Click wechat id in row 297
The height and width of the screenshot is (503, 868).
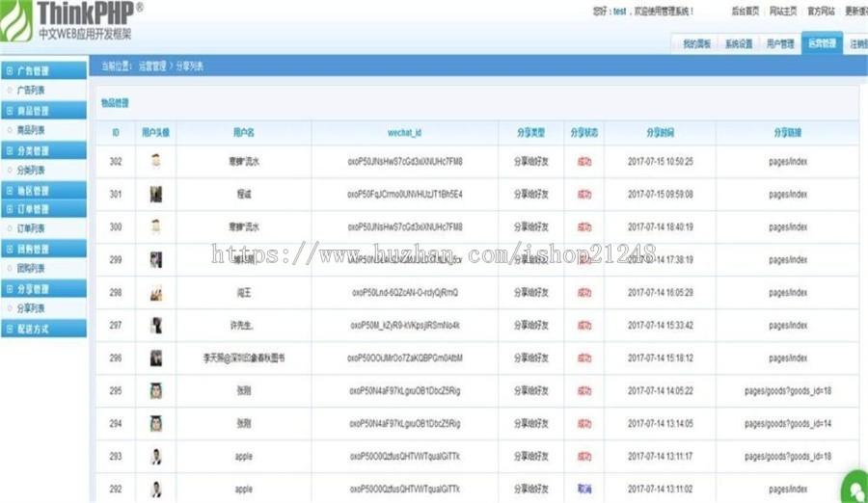(x=405, y=326)
